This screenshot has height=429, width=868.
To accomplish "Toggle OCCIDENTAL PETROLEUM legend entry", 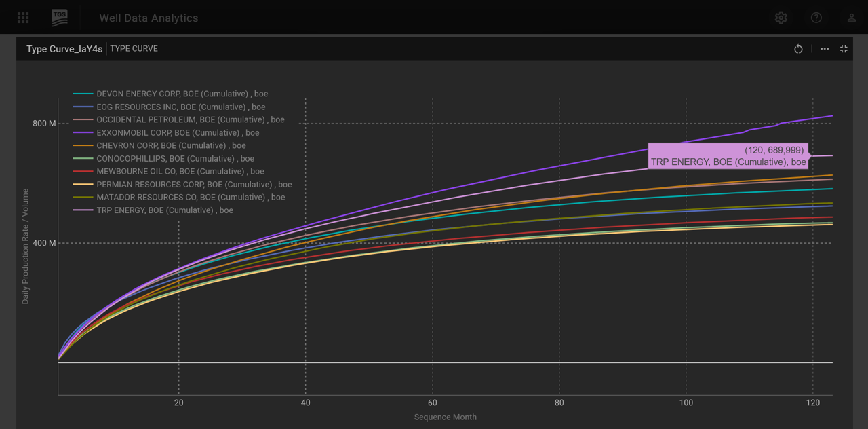I will pos(178,119).
